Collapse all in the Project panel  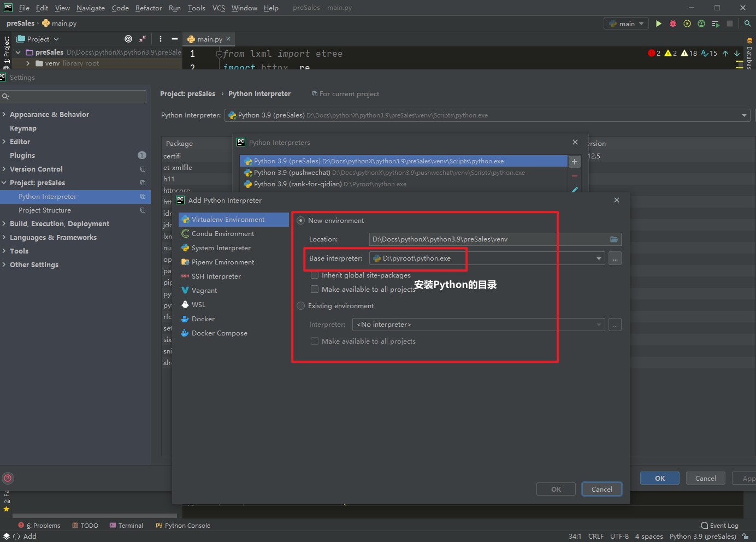click(143, 39)
